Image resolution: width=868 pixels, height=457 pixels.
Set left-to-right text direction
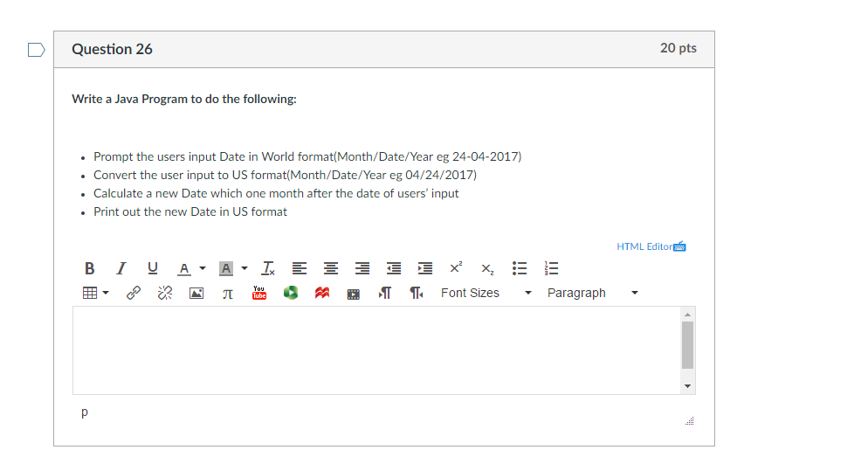coord(385,293)
